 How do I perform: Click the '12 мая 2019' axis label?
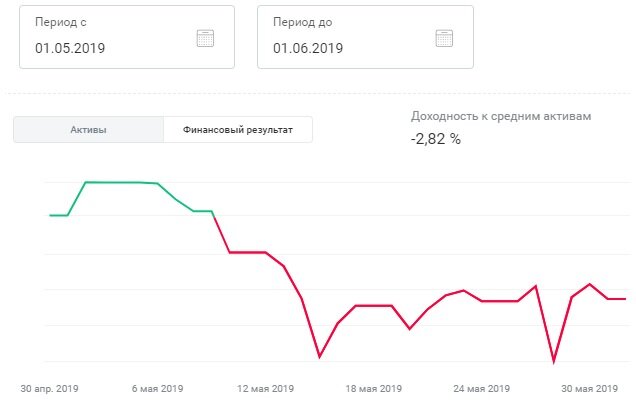click(265, 389)
